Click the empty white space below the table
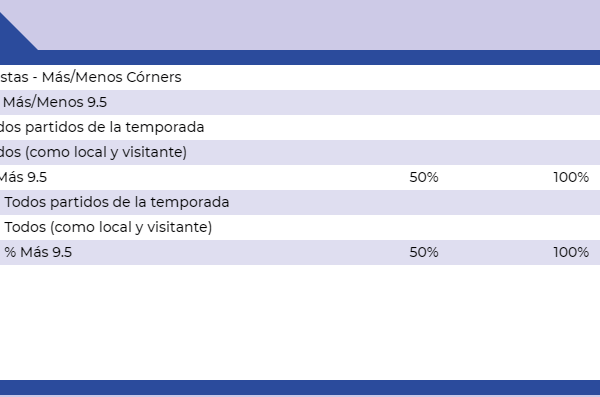 click(x=300, y=322)
